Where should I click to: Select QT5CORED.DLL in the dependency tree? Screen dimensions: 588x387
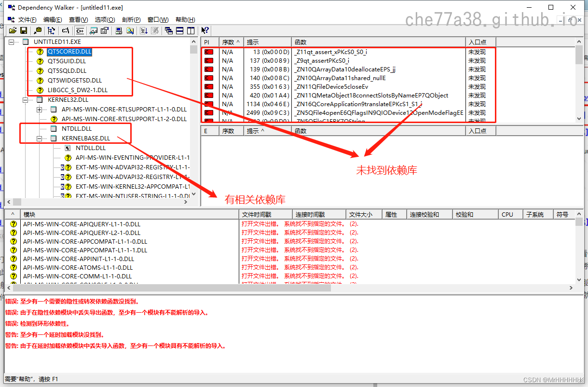(69, 52)
